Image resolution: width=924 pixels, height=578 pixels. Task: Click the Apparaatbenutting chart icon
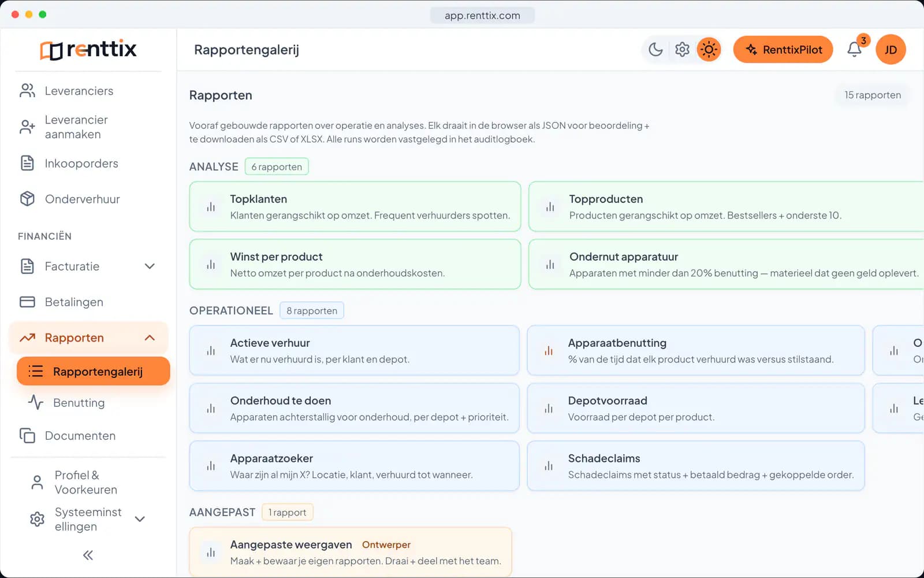coord(549,350)
